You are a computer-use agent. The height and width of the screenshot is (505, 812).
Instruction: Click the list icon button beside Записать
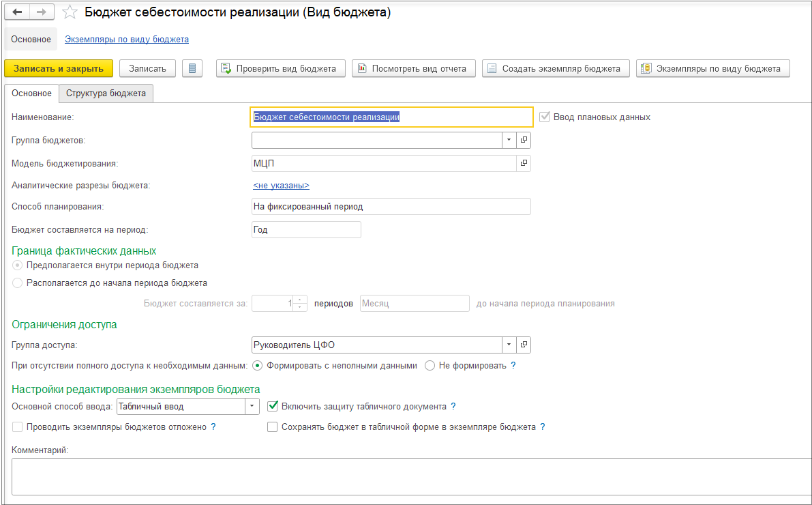click(x=192, y=68)
